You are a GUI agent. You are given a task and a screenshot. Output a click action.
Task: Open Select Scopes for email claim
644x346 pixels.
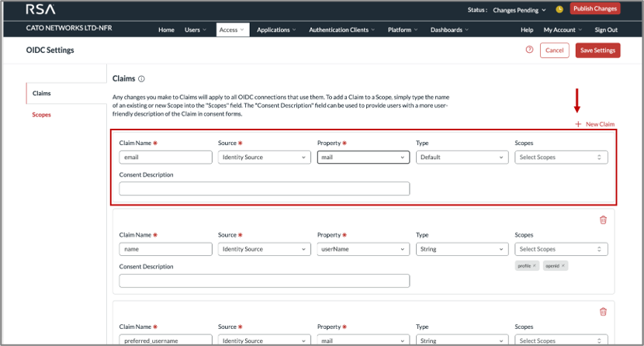pos(561,157)
